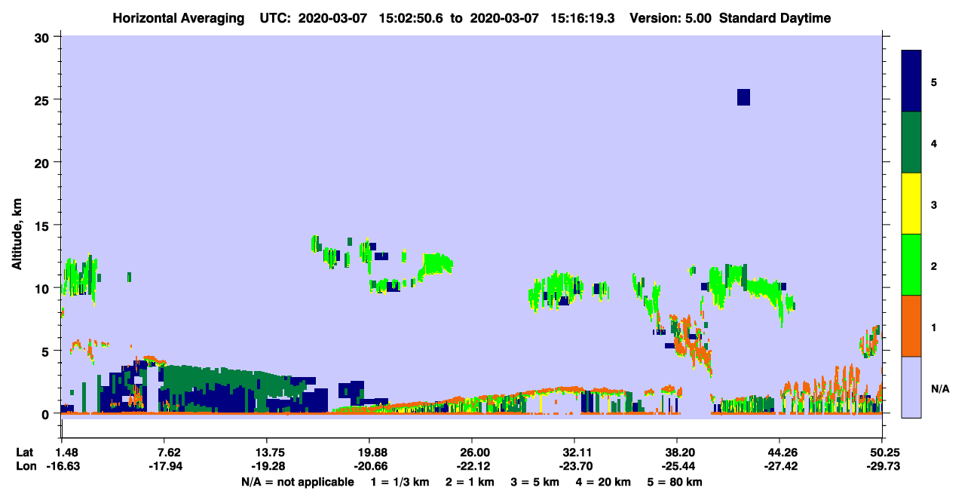Click the lavender N/A colorbar segment
980x503 pixels.
[911, 387]
